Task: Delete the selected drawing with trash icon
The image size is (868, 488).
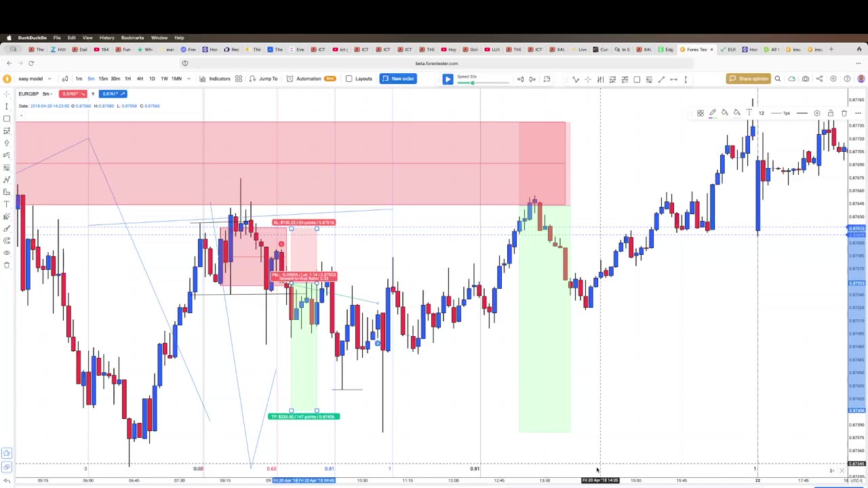Action: click(x=844, y=113)
